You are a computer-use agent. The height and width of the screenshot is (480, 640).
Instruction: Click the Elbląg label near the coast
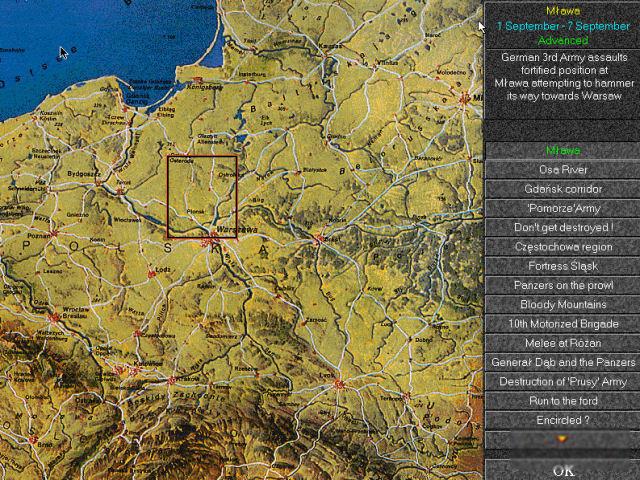tap(167, 112)
